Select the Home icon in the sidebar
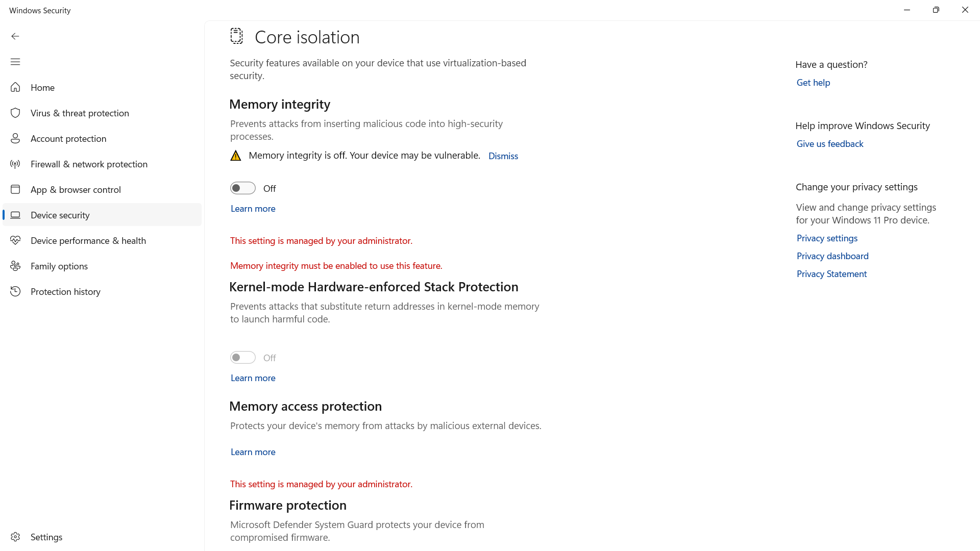Viewport: 980px width, 551px height. [15, 87]
